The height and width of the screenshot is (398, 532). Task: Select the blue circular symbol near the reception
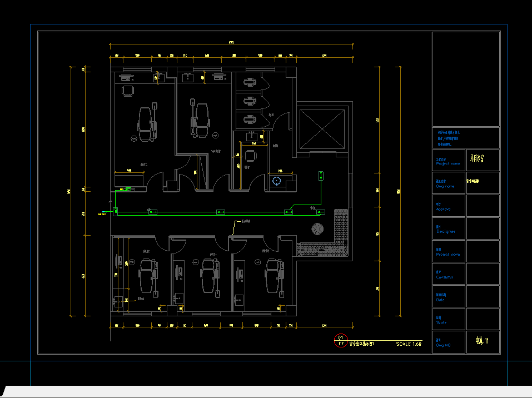coord(277,180)
